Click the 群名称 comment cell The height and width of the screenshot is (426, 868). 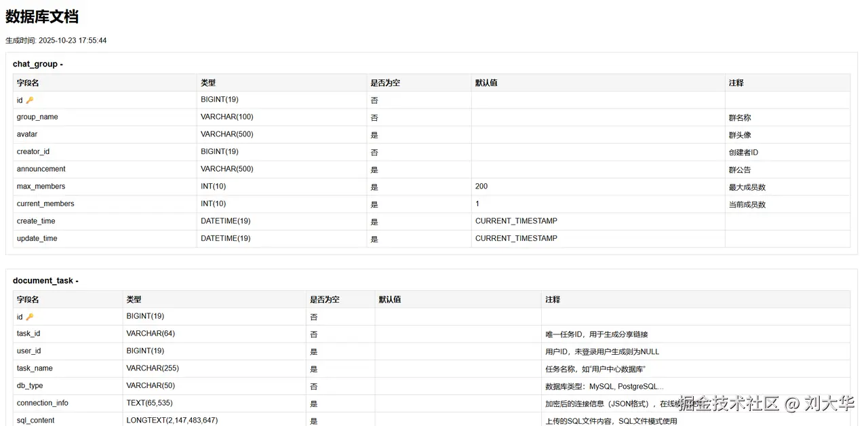point(787,117)
